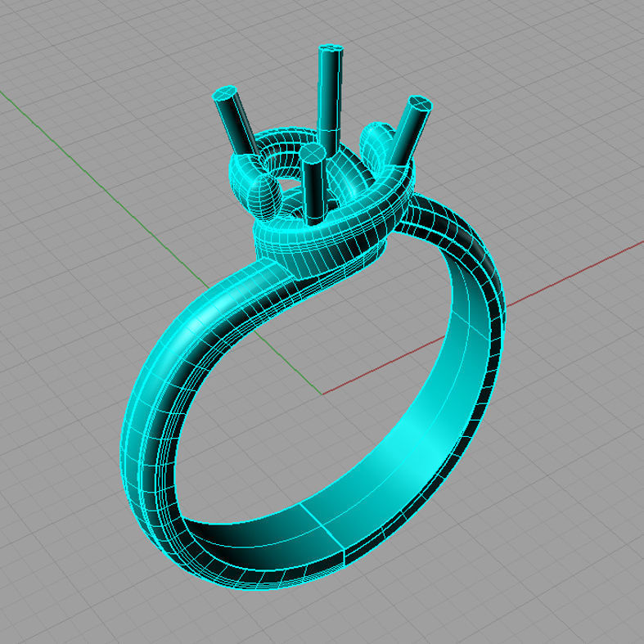Click the green Y axis line
644x644 pixels.
(x=102, y=187)
